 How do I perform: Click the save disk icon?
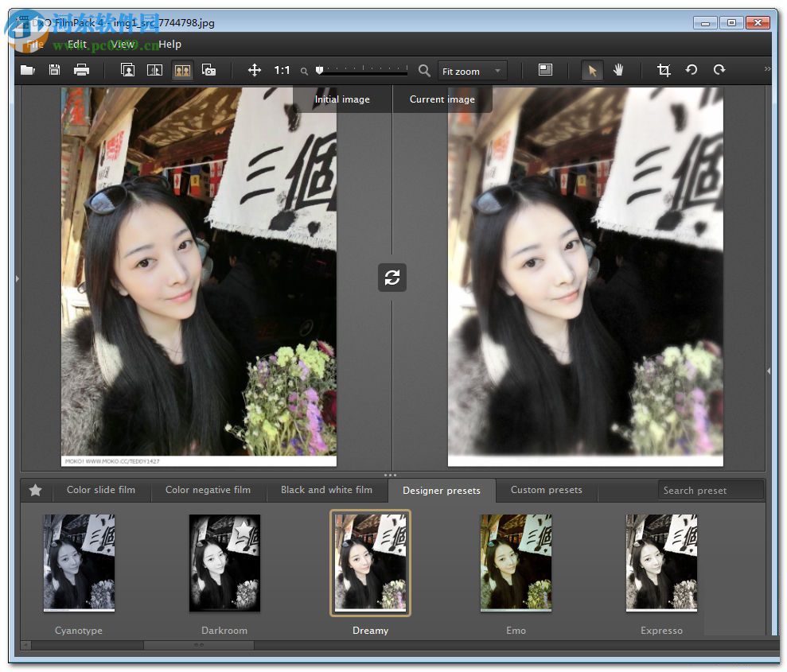54,70
